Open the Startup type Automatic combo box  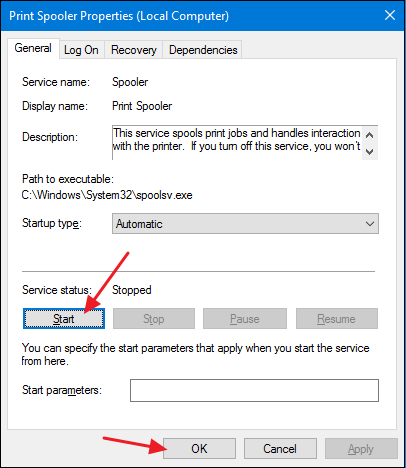[x=245, y=224]
